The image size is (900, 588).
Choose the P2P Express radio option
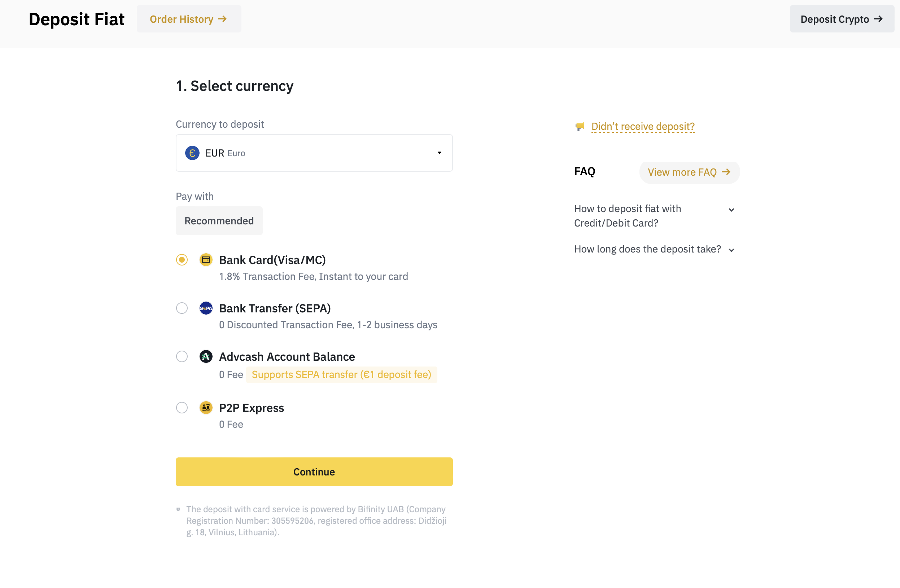[x=182, y=408]
